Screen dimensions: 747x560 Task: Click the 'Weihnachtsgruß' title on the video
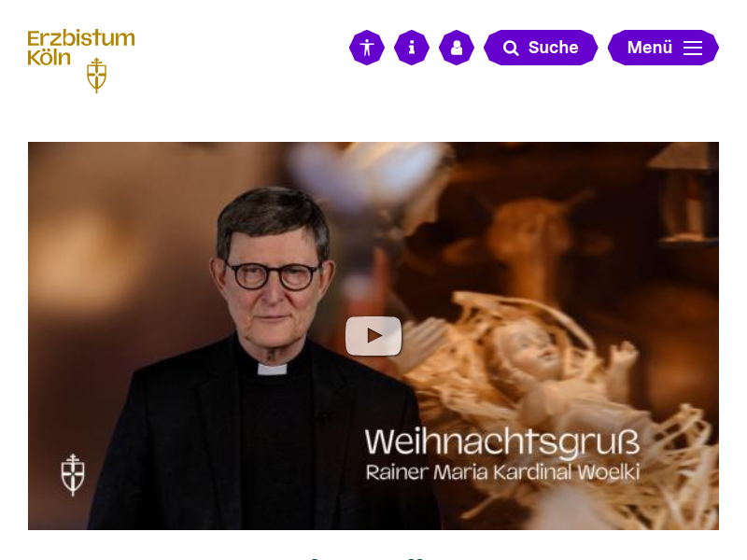click(502, 442)
